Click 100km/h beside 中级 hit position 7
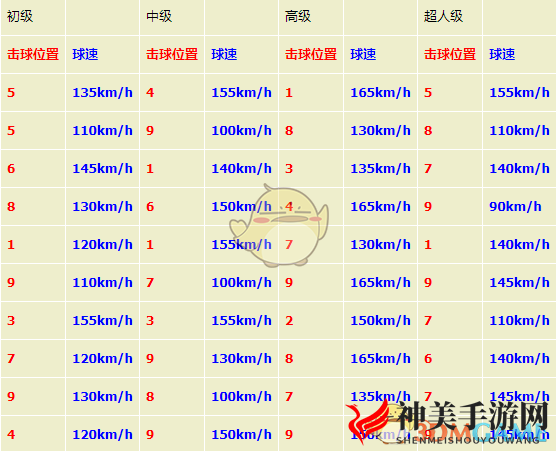The height and width of the screenshot is (451, 558). tap(242, 283)
